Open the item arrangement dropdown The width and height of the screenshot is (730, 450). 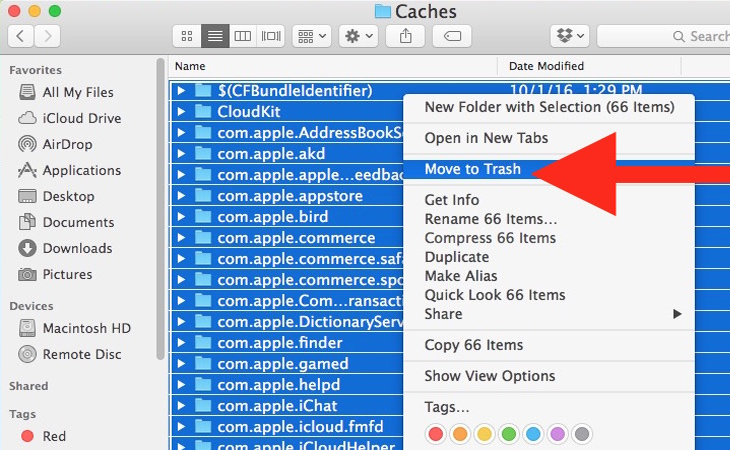pyautogui.click(x=311, y=36)
